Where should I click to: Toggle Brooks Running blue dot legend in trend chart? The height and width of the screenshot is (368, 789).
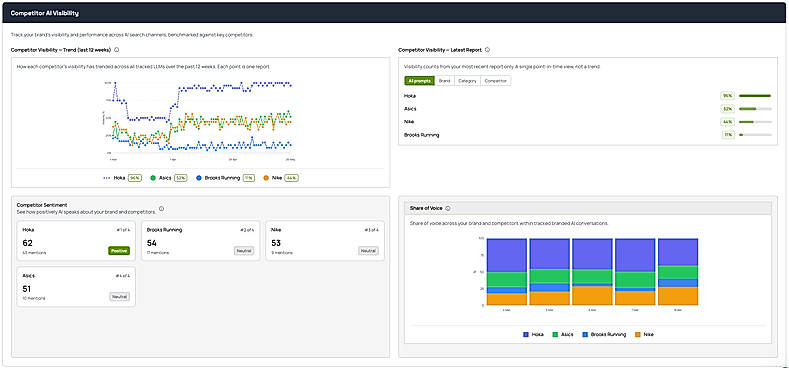[x=199, y=178]
